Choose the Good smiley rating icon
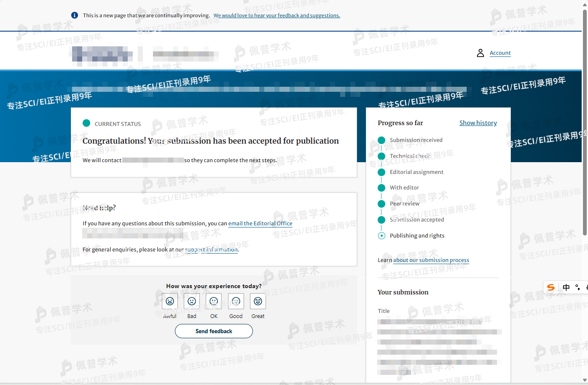 tap(236, 301)
